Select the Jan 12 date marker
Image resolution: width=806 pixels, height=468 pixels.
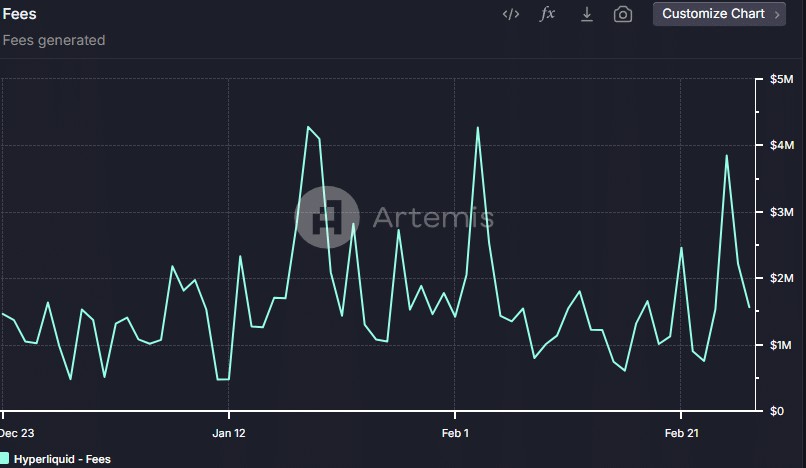point(229,433)
